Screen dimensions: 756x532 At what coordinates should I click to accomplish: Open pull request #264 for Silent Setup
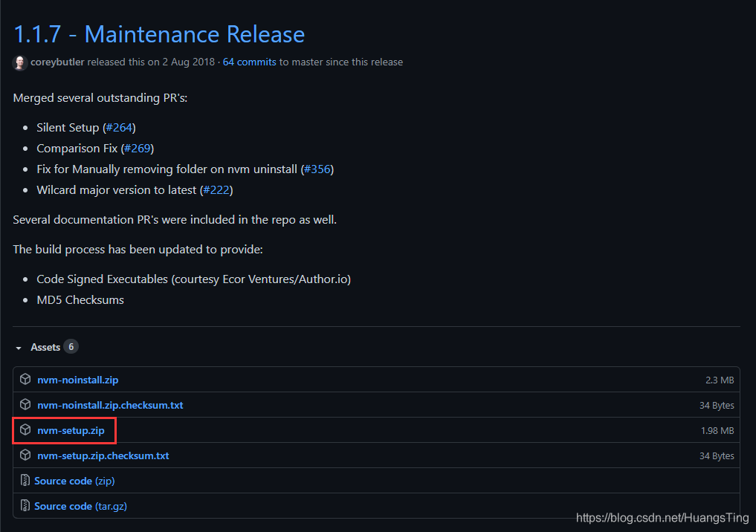click(x=119, y=128)
